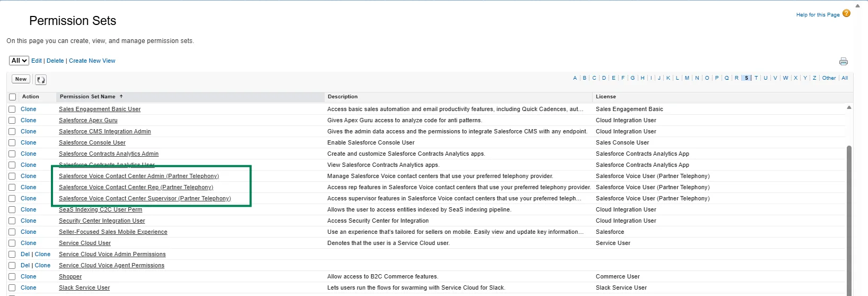Screen dimensions: 868x296
Task: Filter list by letter A
Action: (x=575, y=78)
